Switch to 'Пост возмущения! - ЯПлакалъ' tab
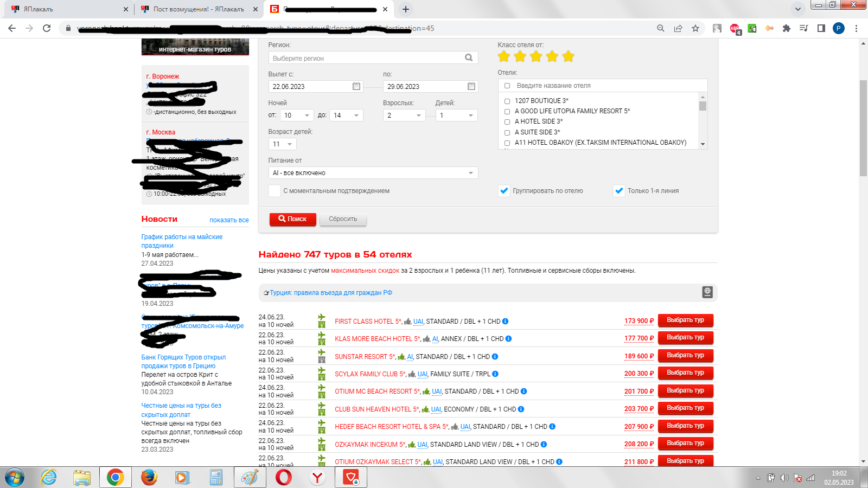 pyautogui.click(x=198, y=9)
